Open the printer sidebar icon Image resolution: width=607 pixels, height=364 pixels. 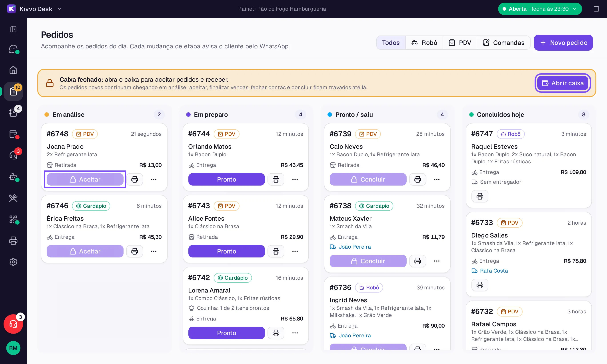pos(13,241)
